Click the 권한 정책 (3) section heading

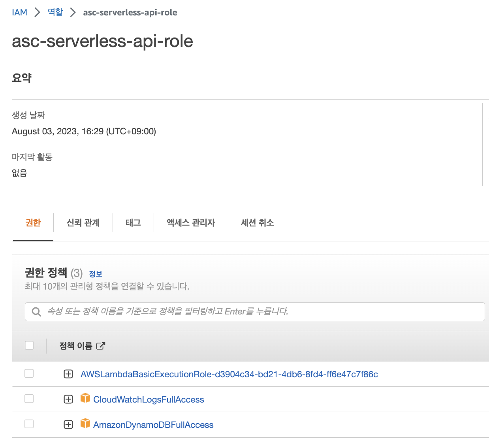[x=54, y=273]
